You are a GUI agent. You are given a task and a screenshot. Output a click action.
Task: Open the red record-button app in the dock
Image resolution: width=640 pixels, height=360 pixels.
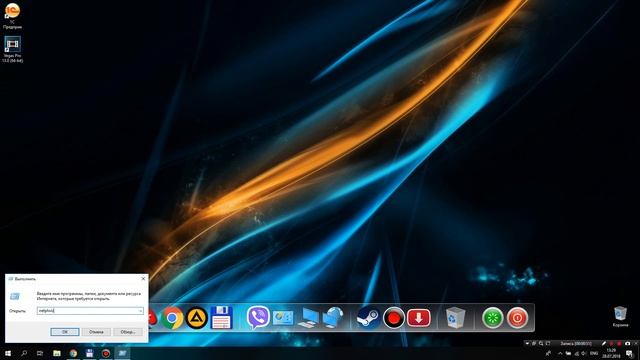pyautogui.click(x=393, y=318)
